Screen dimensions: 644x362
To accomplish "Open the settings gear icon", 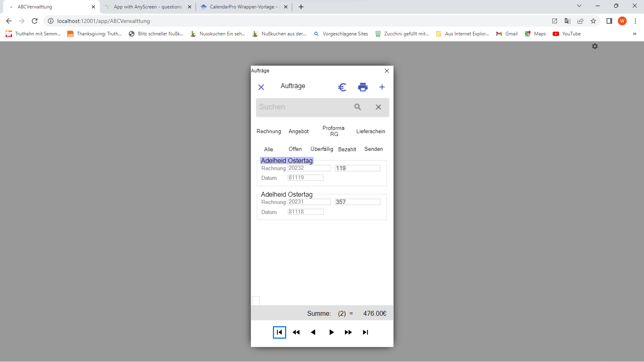I will pos(595,47).
